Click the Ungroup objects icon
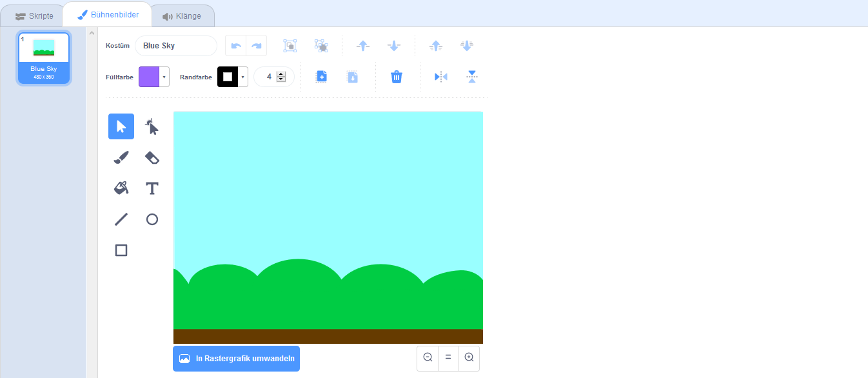 pos(321,46)
